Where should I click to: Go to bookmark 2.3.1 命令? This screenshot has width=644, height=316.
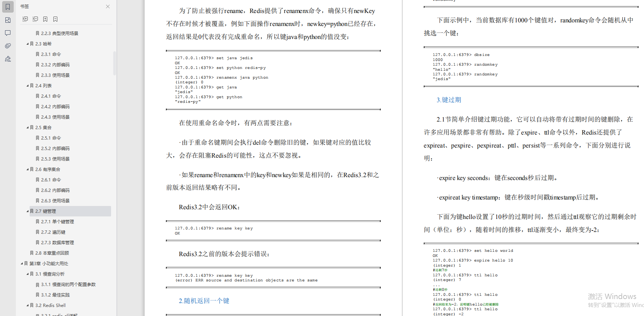pyautogui.click(x=51, y=54)
